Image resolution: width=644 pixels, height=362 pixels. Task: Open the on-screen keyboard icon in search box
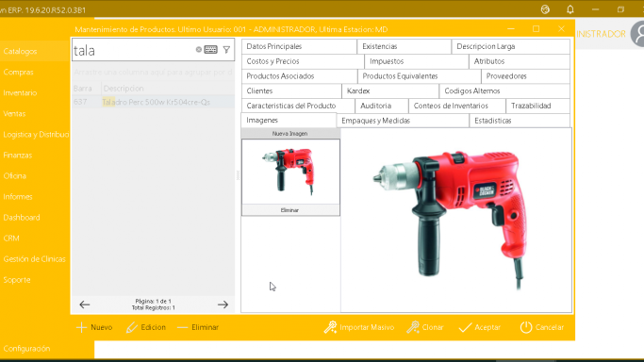210,50
